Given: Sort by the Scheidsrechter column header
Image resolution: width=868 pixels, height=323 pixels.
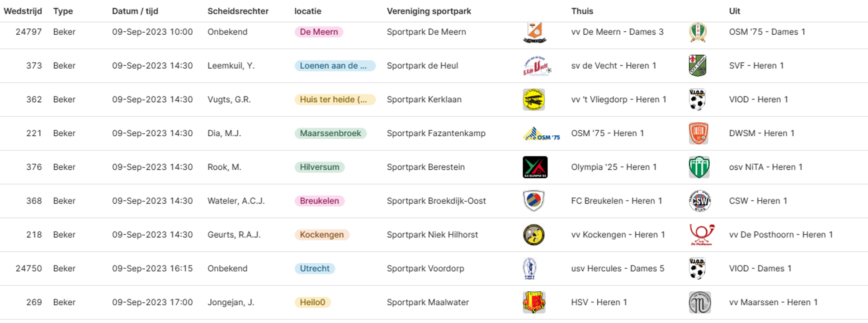Looking at the screenshot, I should click(238, 11).
